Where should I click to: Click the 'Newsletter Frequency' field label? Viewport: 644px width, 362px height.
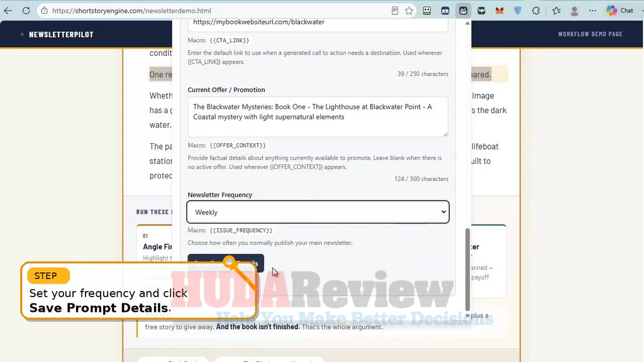point(219,195)
